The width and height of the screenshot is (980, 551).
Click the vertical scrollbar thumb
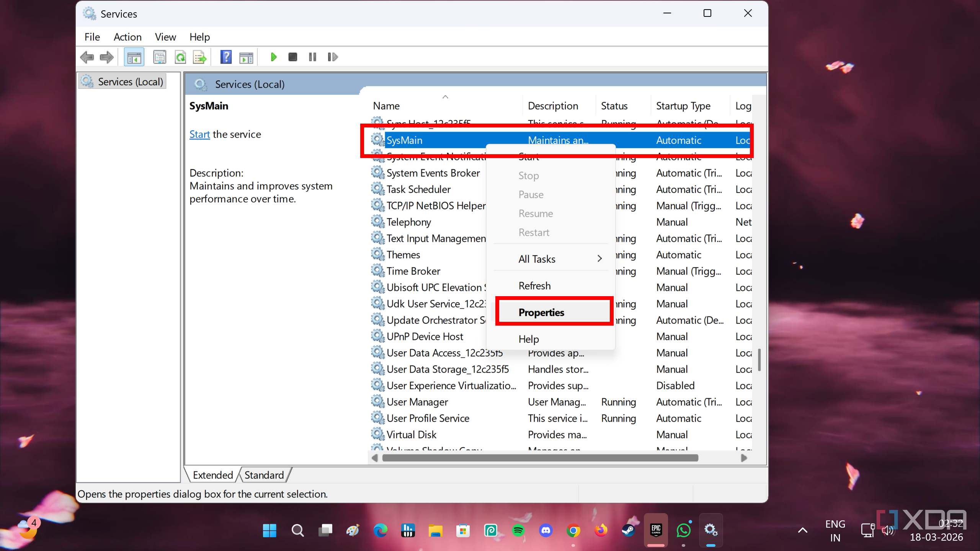759,360
